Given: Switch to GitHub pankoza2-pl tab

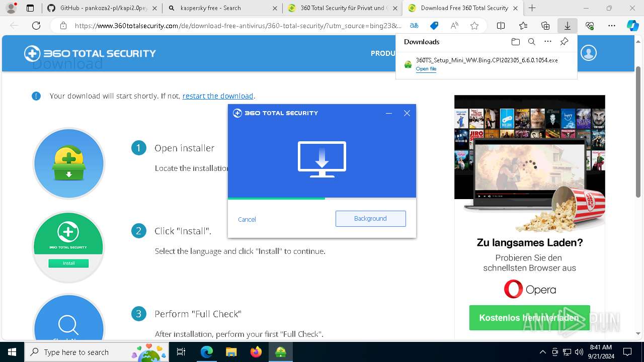Looking at the screenshot, I should (101, 8).
